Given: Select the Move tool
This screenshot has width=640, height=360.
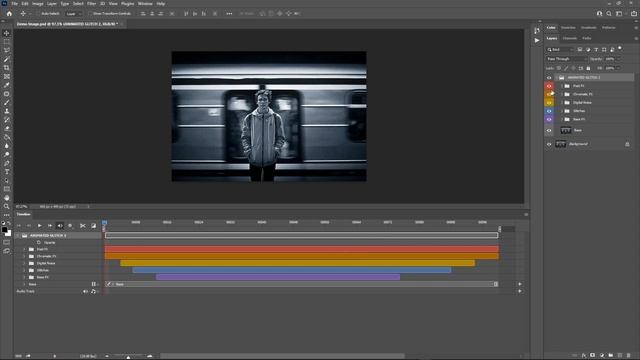Looking at the screenshot, I should tap(7, 33).
